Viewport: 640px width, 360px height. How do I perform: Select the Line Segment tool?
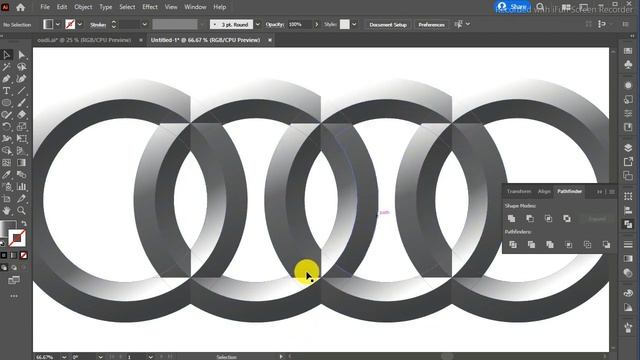coord(21,91)
